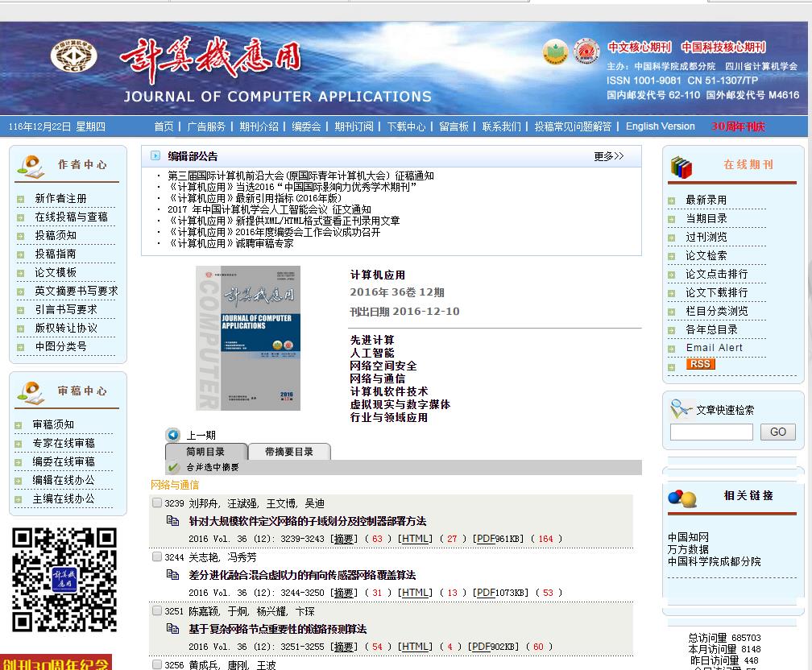Open the document icon for article 3244
Image resolution: width=812 pixels, height=670 pixels.
(172, 574)
